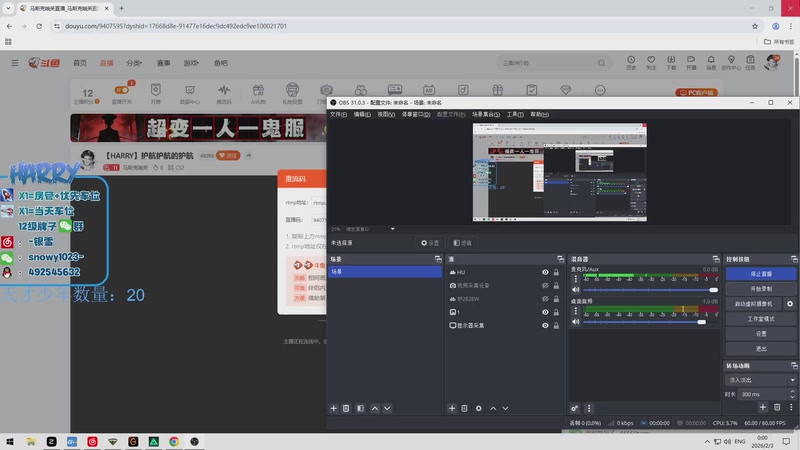Open scene filters icon in Scenes dock

[x=360, y=408]
